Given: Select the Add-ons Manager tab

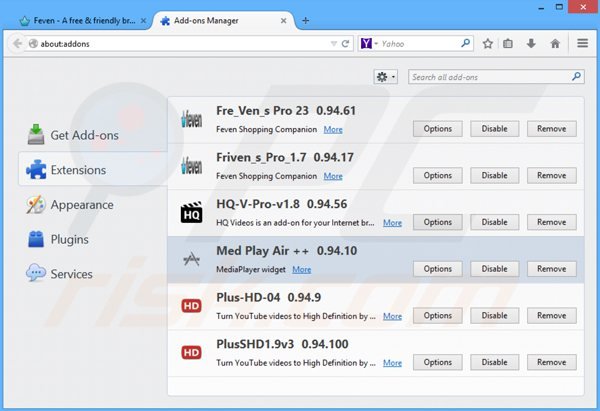Looking at the screenshot, I should (224, 21).
